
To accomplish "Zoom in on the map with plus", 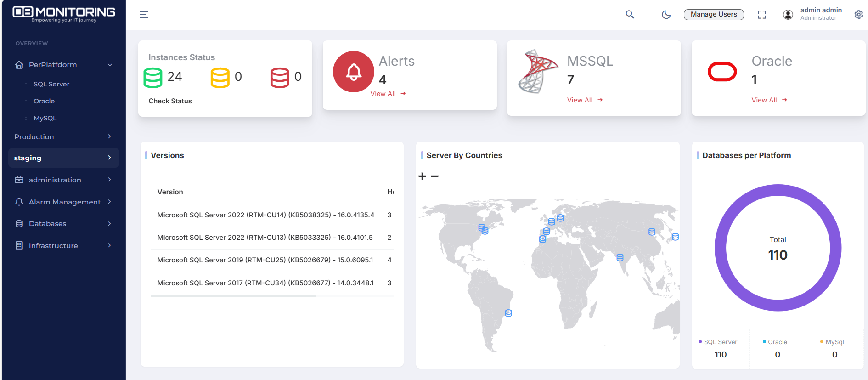I will coord(423,176).
